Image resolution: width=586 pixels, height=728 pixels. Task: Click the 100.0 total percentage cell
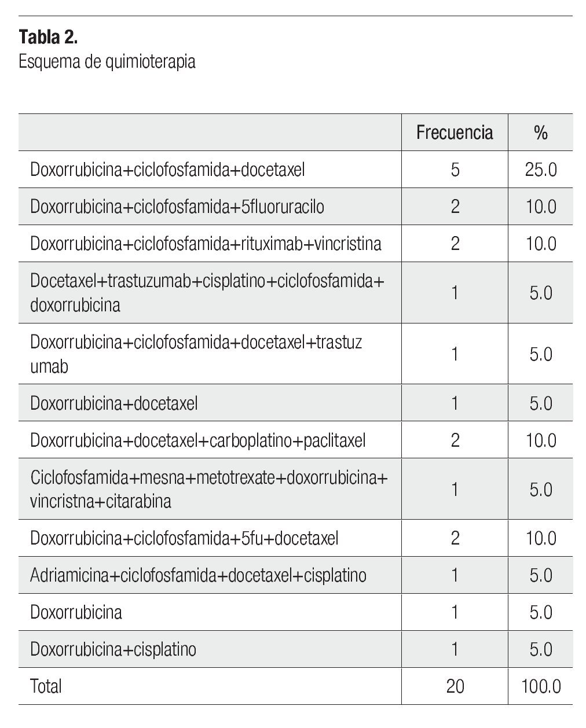pyautogui.click(x=541, y=686)
